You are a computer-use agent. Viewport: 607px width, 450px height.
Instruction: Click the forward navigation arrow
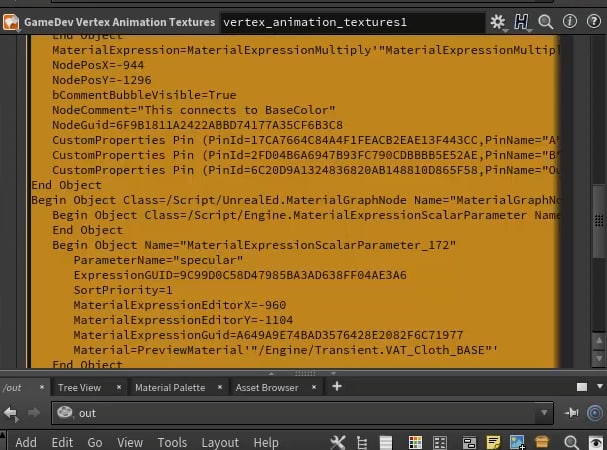(34, 413)
